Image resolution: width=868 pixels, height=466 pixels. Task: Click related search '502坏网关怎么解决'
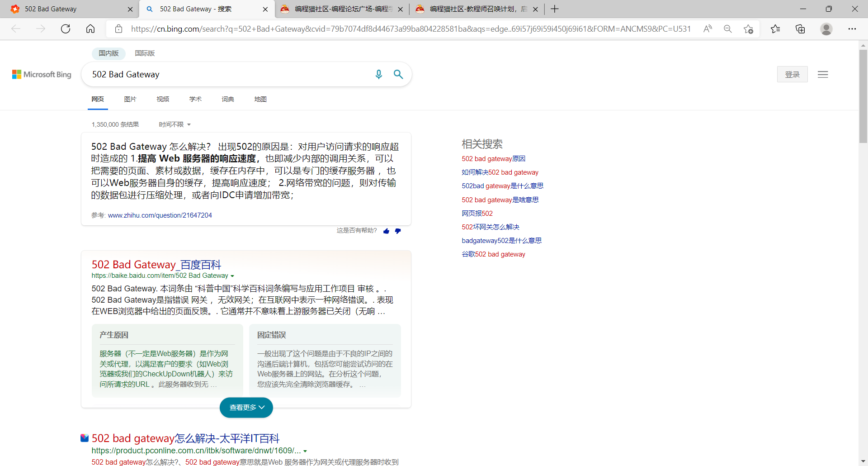tap(491, 227)
